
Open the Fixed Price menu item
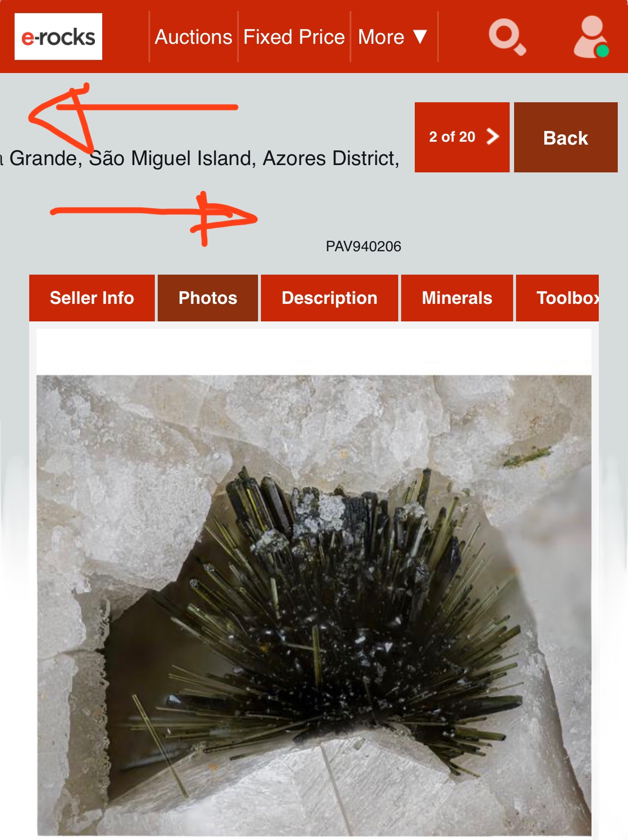tap(294, 37)
